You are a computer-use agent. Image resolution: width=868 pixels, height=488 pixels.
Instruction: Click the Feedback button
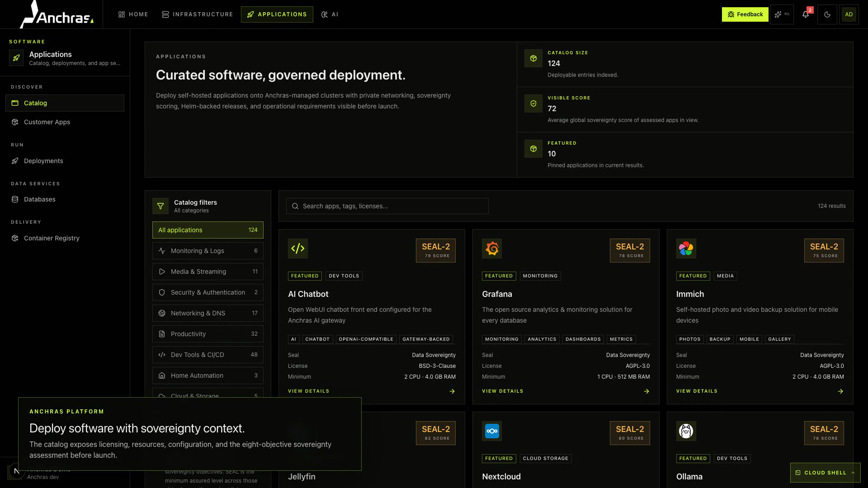tap(745, 14)
